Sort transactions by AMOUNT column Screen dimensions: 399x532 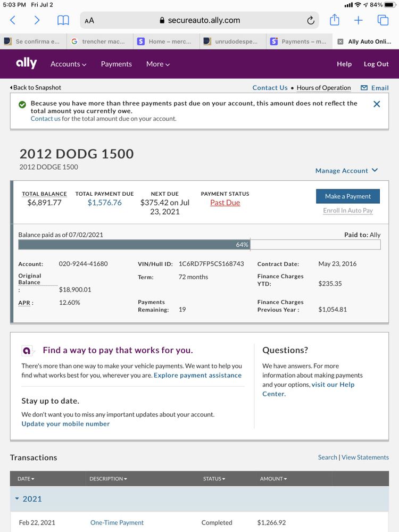(x=273, y=479)
